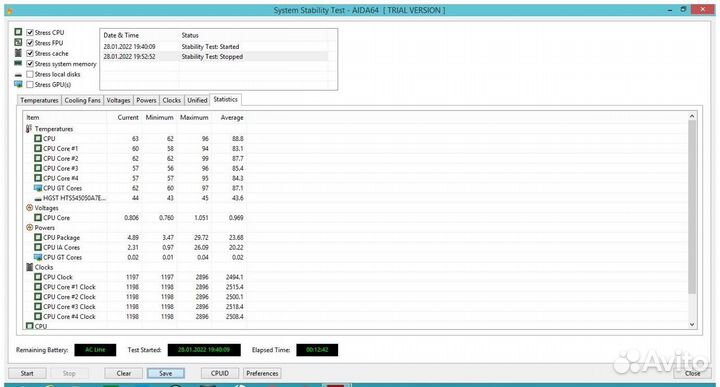Click the CPU GT Cores power monitor icon

(38, 257)
